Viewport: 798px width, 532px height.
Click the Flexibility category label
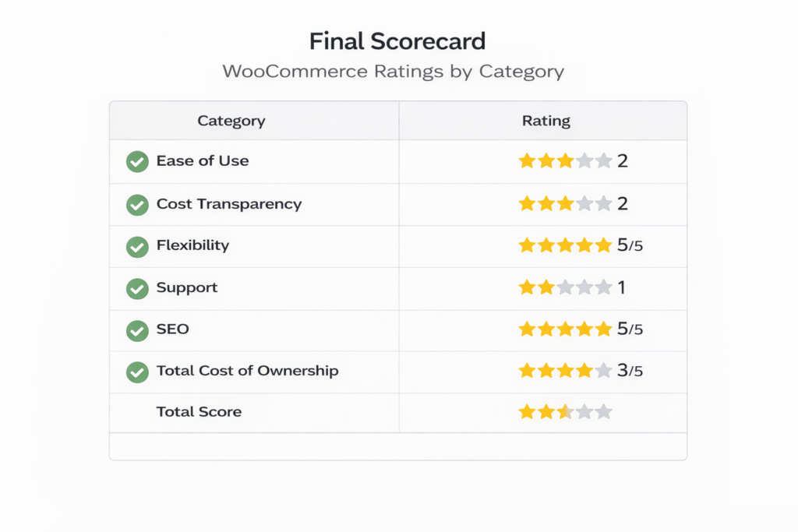point(192,245)
